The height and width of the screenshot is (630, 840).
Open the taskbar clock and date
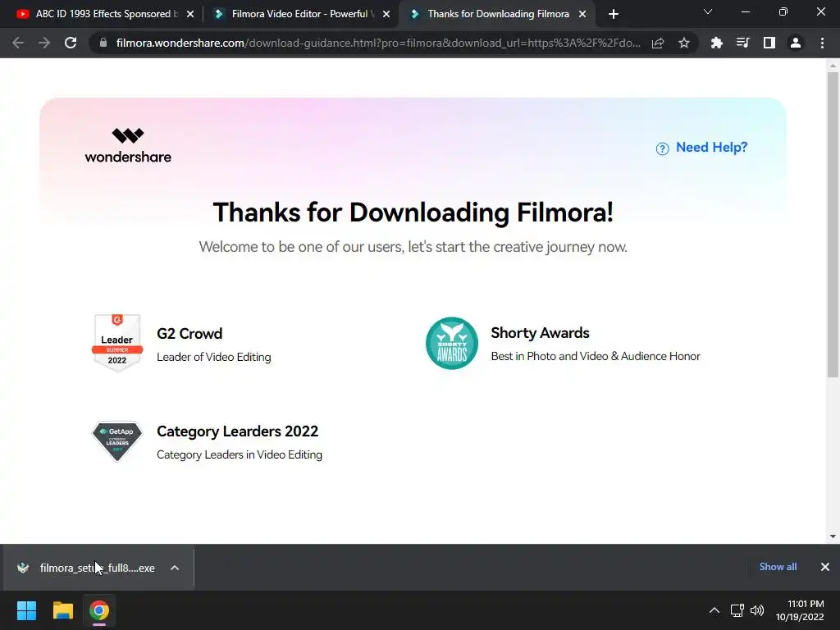(800, 610)
